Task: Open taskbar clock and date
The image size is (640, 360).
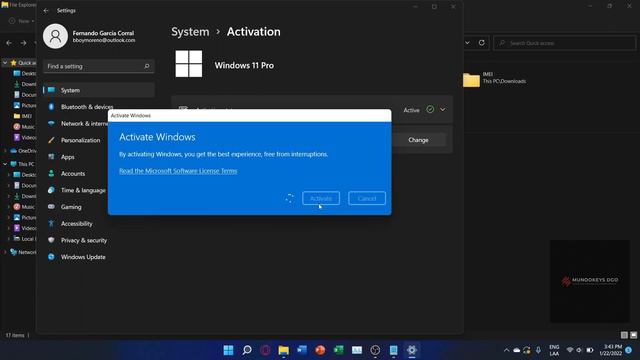Action: click(x=611, y=350)
